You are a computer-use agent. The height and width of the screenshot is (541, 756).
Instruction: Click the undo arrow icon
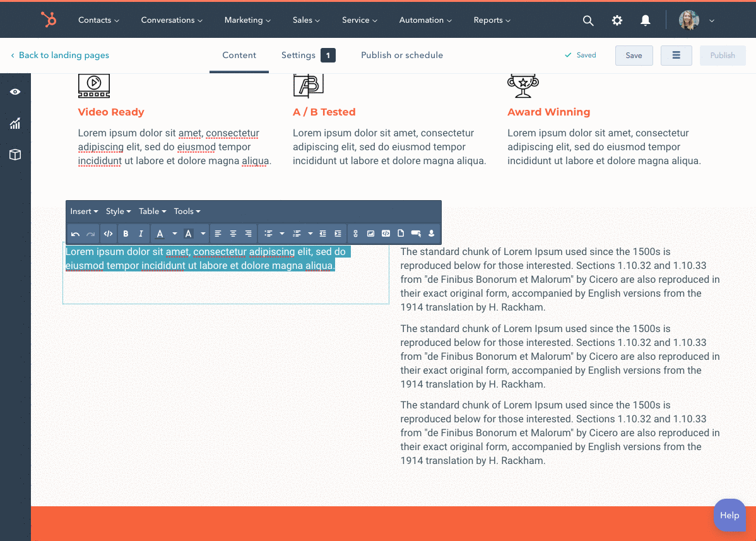click(x=75, y=234)
